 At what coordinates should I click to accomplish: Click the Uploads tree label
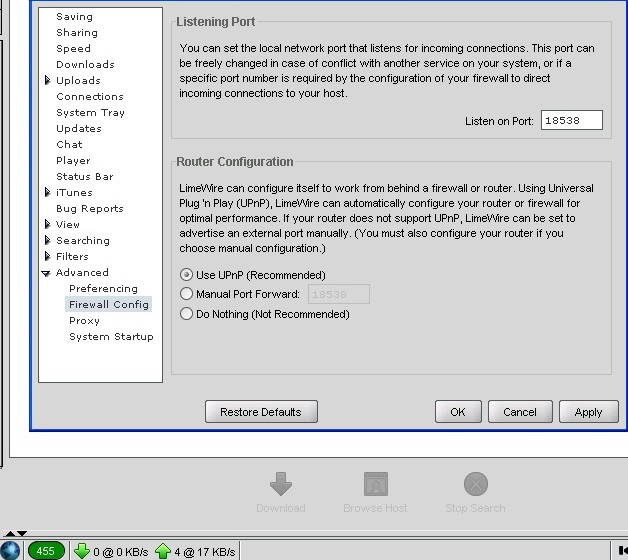(78, 81)
